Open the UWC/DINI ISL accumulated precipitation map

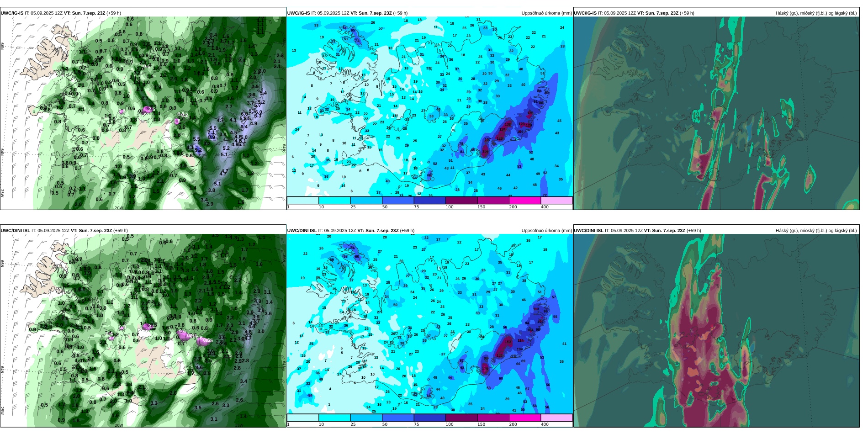429,324
